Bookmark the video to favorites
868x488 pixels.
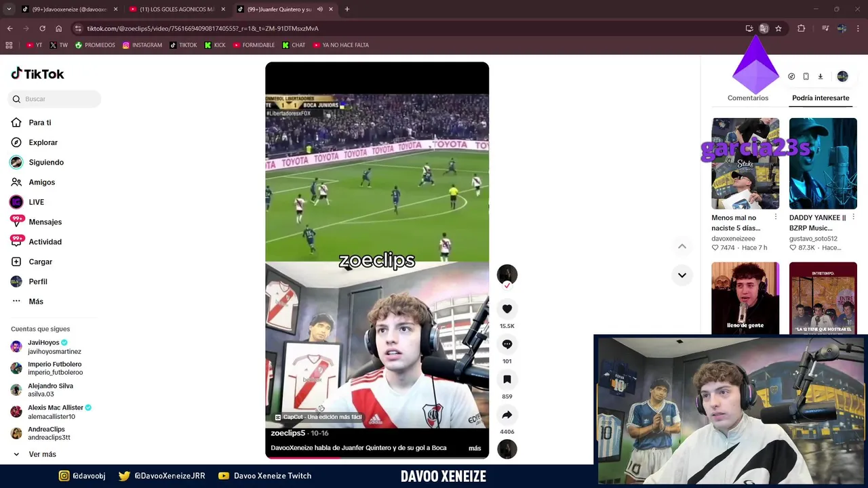pyautogui.click(x=507, y=380)
